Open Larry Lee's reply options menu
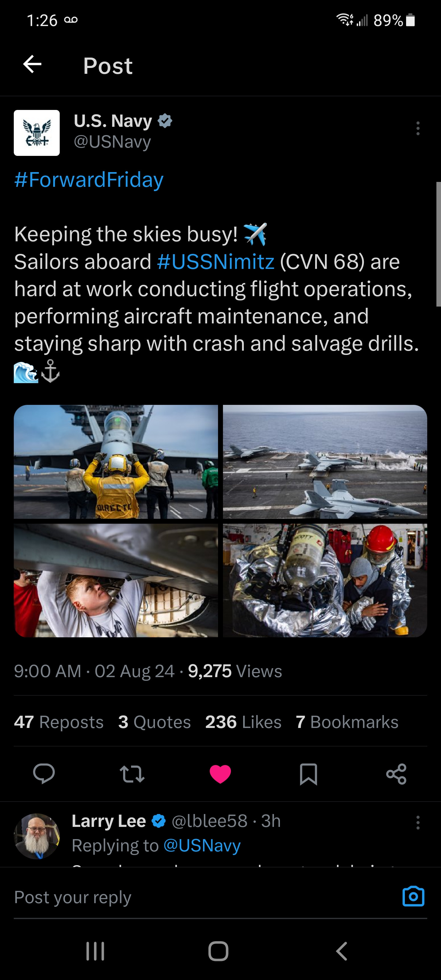 click(418, 823)
